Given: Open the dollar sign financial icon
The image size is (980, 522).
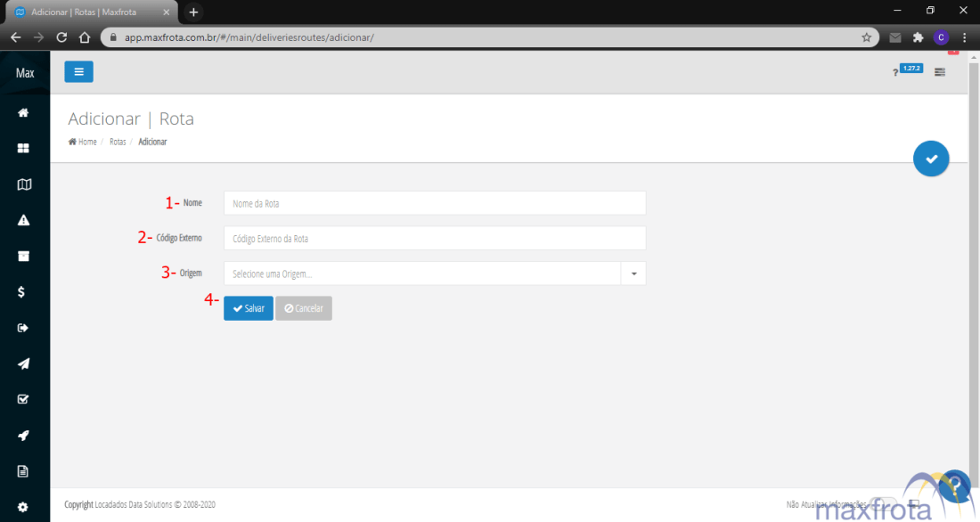Looking at the screenshot, I should [21, 291].
